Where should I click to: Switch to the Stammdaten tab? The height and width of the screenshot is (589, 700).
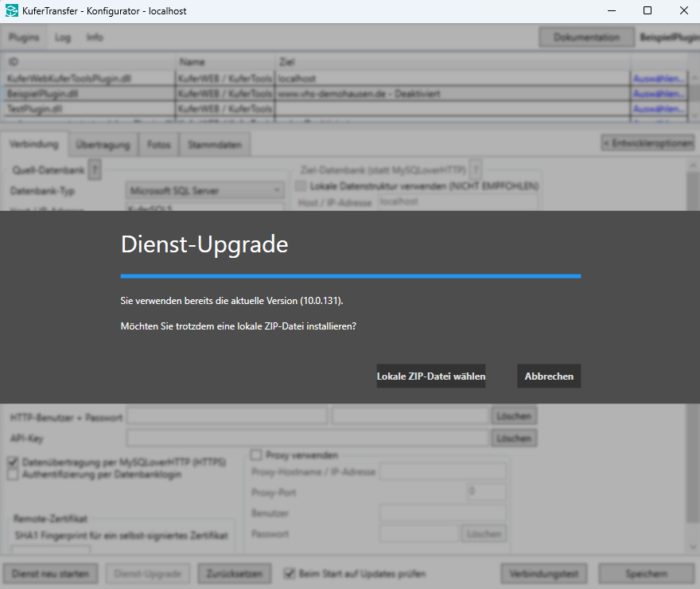215,145
